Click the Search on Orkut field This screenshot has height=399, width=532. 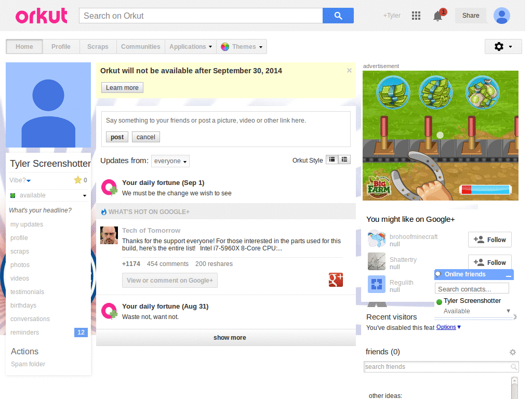pyautogui.click(x=201, y=16)
